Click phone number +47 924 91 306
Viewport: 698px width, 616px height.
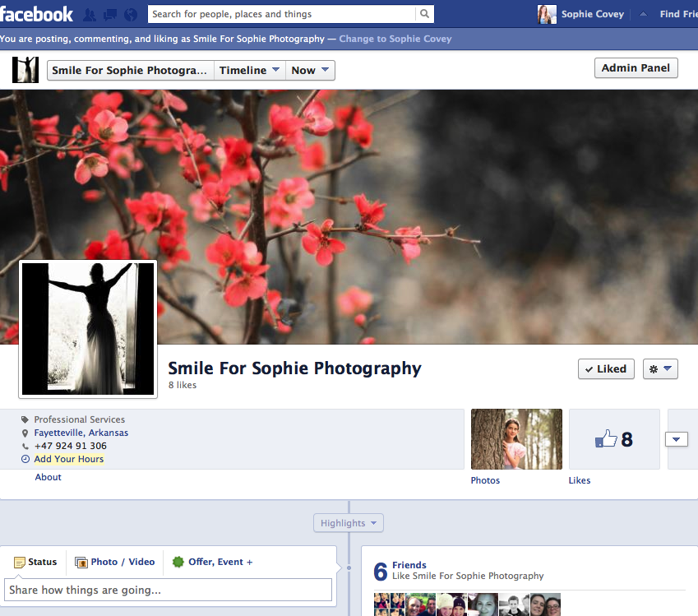(x=71, y=446)
